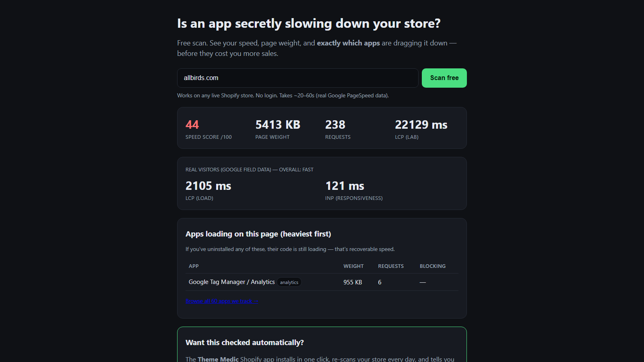Screen dimensions: 644x362
Task: Select the 121 ms INP responsiveness value
Action: coord(345,186)
